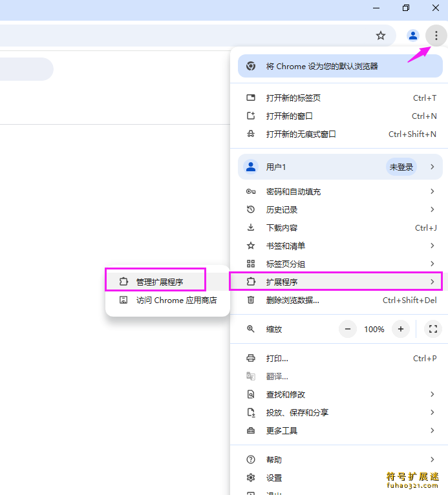The height and width of the screenshot is (495, 448).
Task: Open the profile avatar button in toolbar
Action: pyautogui.click(x=412, y=36)
